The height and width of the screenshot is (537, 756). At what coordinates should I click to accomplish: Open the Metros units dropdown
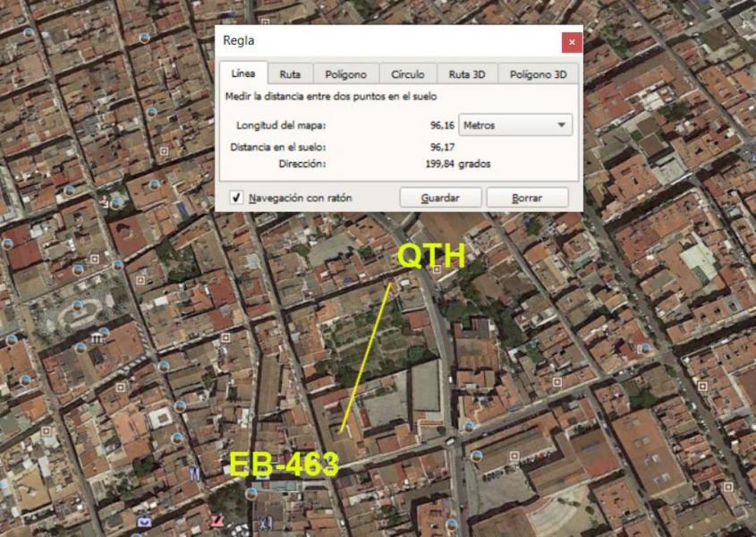click(515, 125)
